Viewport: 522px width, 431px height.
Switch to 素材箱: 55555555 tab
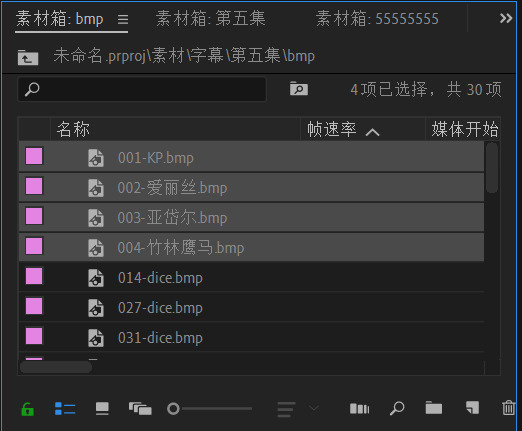[x=377, y=18]
